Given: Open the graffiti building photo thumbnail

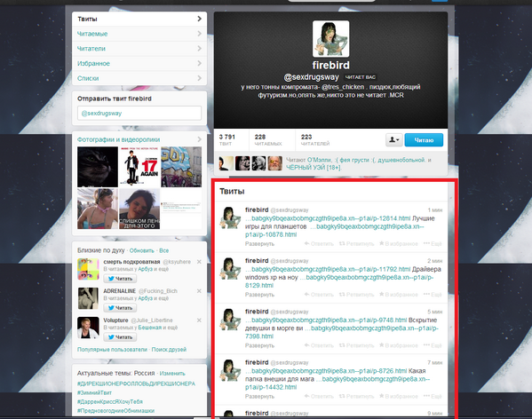Looking at the screenshot, I should tap(181, 167).
